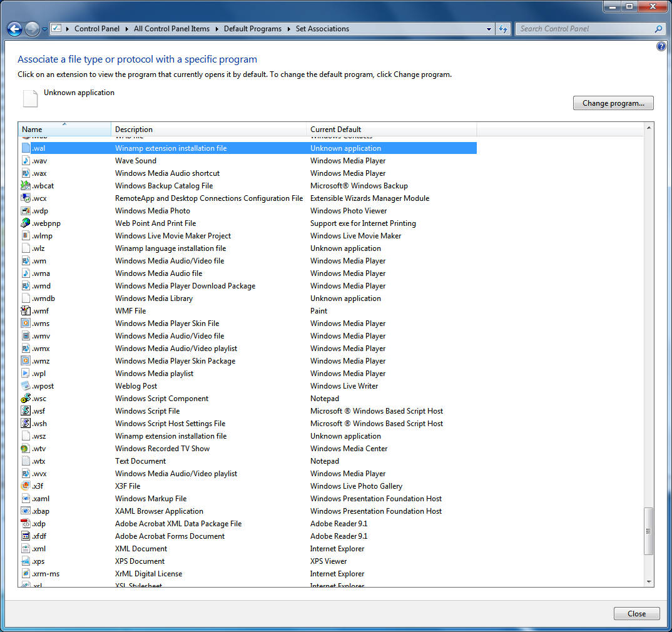Image resolution: width=672 pixels, height=632 pixels.
Task: Click the Forward navigation arrow
Action: pyautogui.click(x=32, y=29)
